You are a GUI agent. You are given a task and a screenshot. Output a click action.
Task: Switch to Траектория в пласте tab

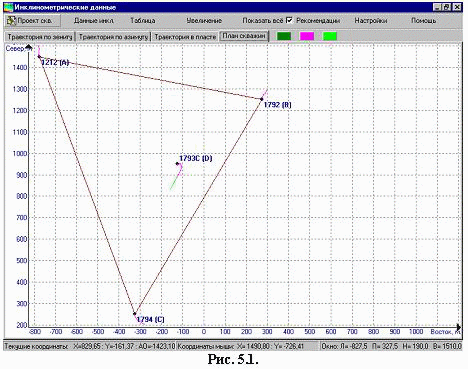185,37
